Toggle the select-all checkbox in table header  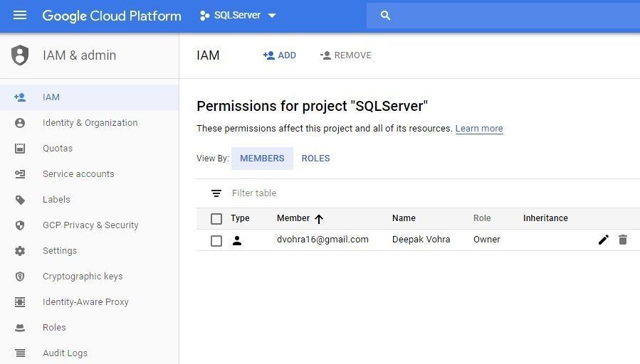click(x=216, y=219)
